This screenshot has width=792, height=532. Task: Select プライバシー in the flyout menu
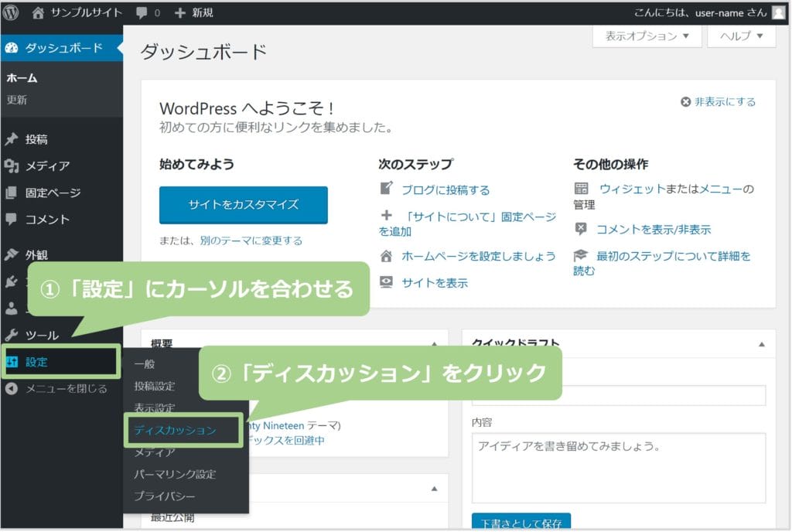[164, 496]
